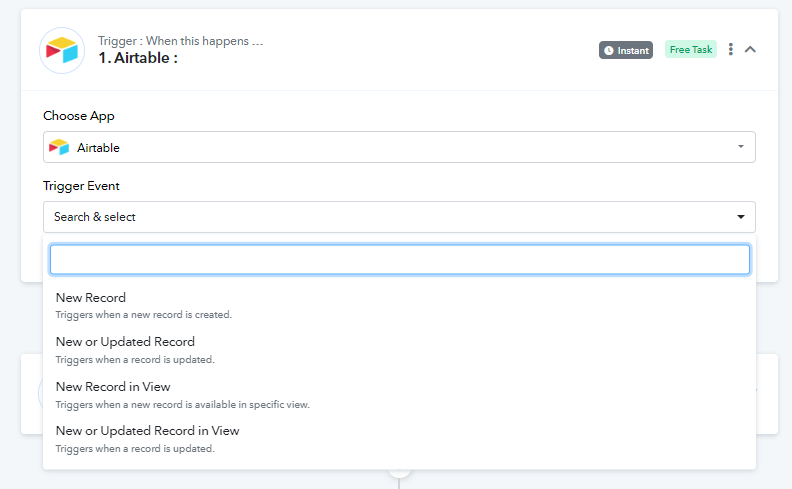Click the Airtable logo in trigger header
The image size is (792, 489).
(62, 51)
